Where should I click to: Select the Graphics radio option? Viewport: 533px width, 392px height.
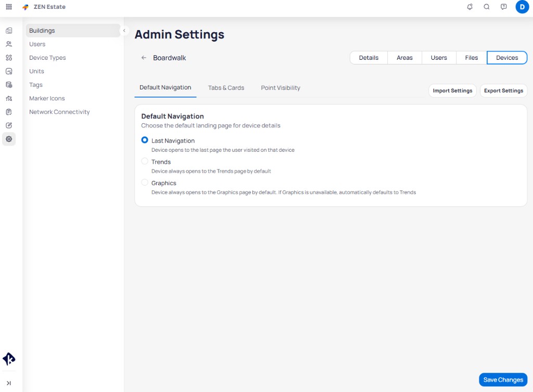pyautogui.click(x=145, y=182)
